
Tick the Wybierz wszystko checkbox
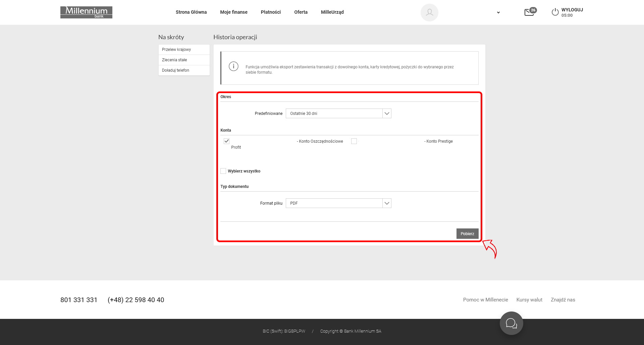[223, 171]
